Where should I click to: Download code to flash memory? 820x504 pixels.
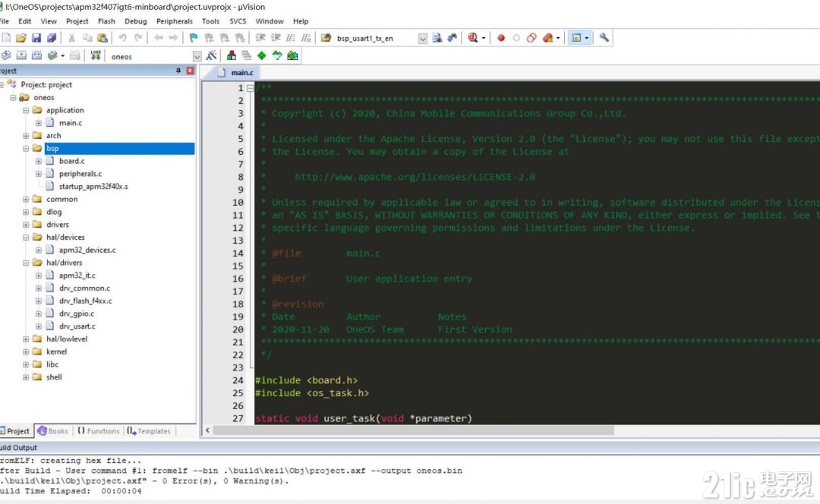tap(96, 55)
